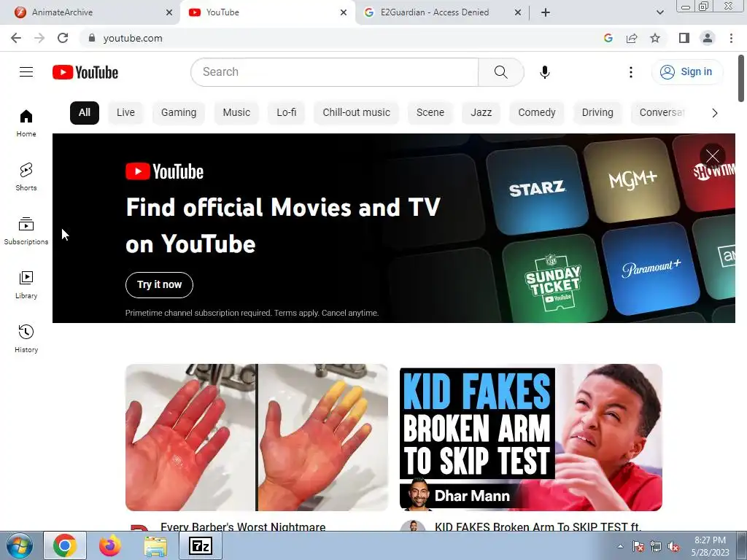The height and width of the screenshot is (560, 747).
Task: Open Subscriptions from sidebar
Action: tap(26, 231)
